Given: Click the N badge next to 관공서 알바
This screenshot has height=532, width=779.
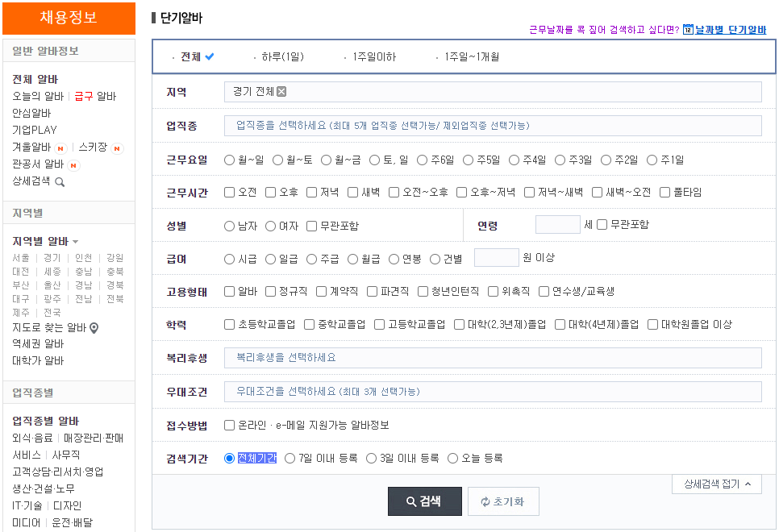Looking at the screenshot, I should (73, 165).
